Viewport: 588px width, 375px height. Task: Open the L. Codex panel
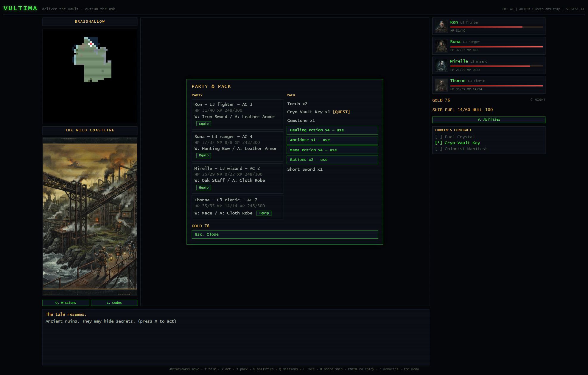(114, 303)
